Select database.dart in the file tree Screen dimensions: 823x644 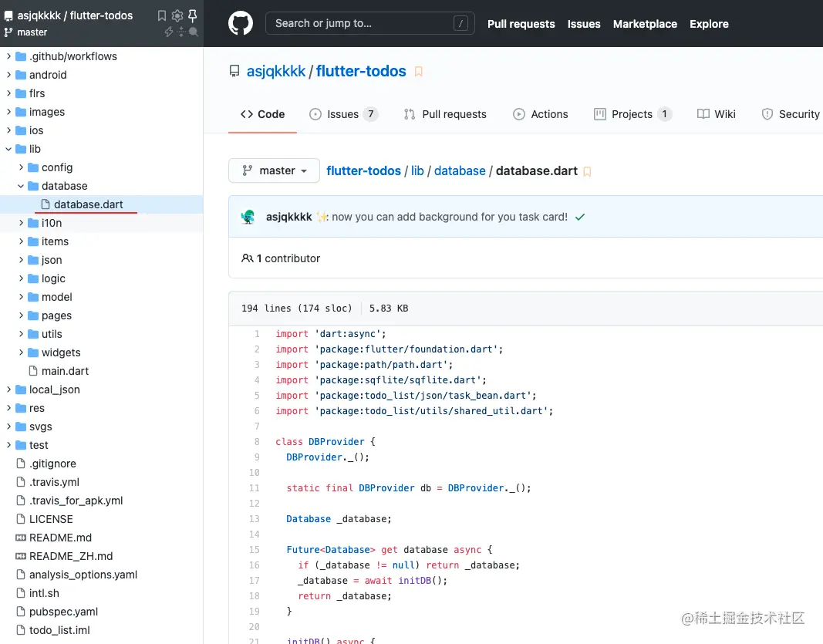pyautogui.click(x=101, y=204)
